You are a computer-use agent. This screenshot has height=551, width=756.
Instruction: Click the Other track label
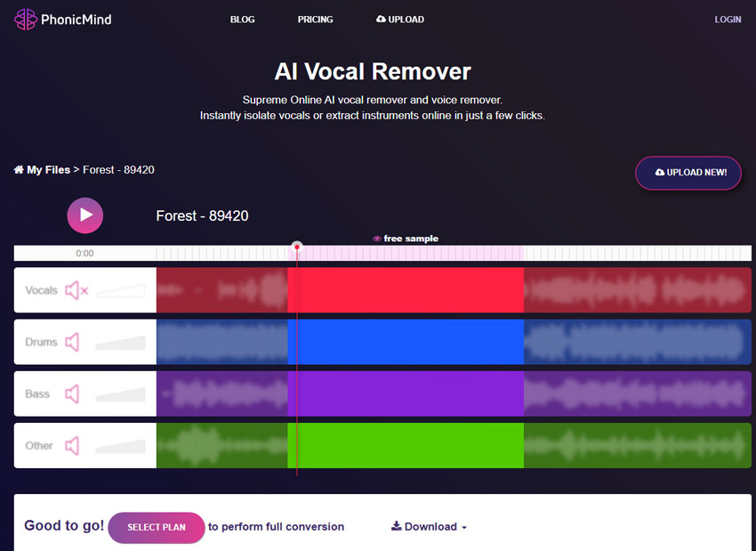39,446
